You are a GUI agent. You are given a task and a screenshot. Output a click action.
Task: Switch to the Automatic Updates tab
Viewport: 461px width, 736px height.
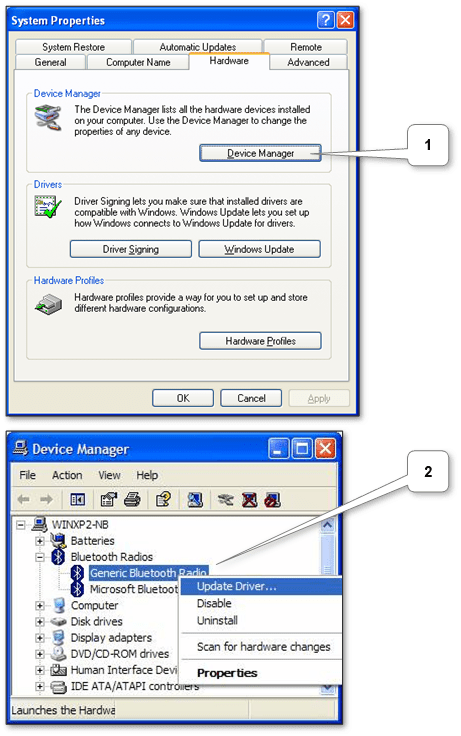[198, 47]
